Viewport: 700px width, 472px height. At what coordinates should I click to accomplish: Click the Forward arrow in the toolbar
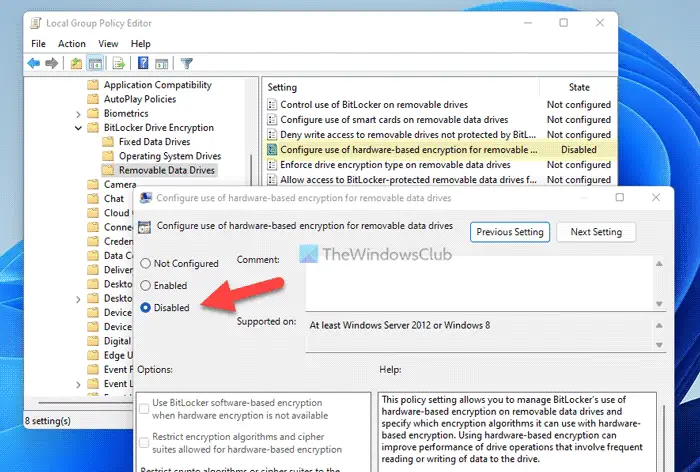coord(52,63)
